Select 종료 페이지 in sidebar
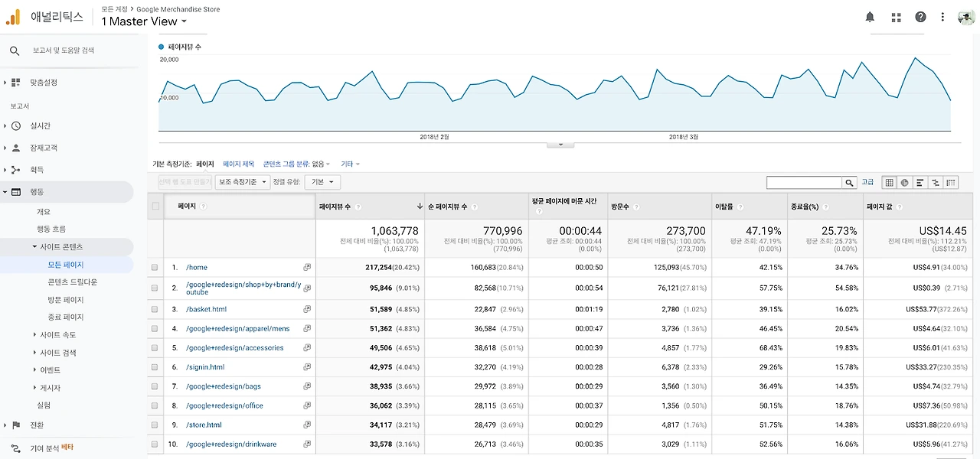 coord(66,317)
